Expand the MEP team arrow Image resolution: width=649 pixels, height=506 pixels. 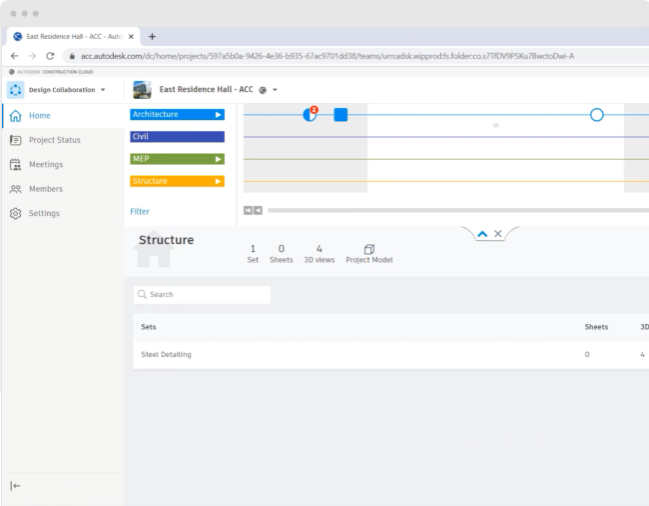pyautogui.click(x=219, y=159)
